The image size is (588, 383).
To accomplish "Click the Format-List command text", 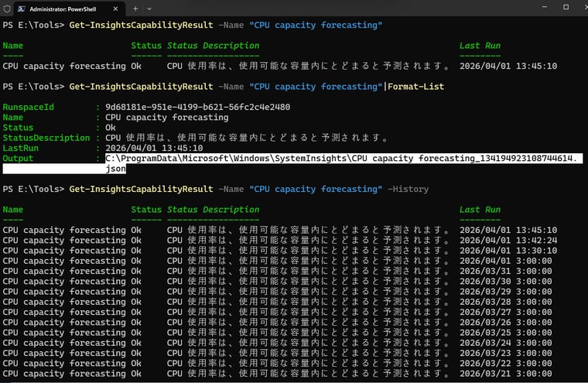I will click(x=415, y=87).
